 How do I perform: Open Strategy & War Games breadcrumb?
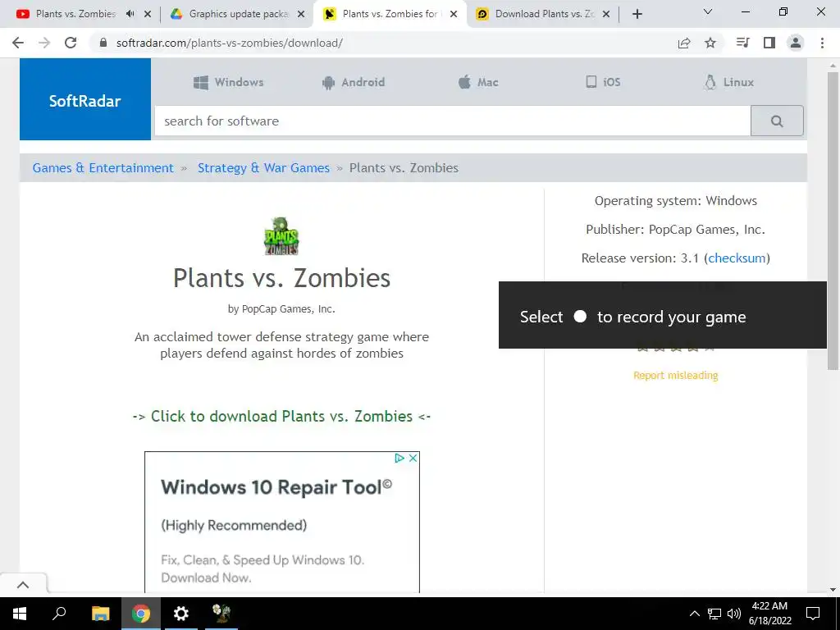coord(263,167)
